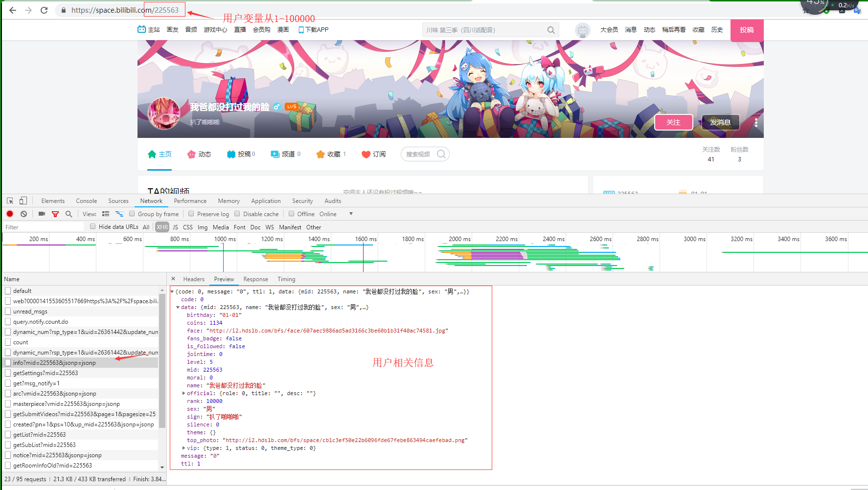Image resolution: width=868 pixels, height=490 pixels.
Task: Reload the page with refresh icon
Action: click(x=44, y=10)
